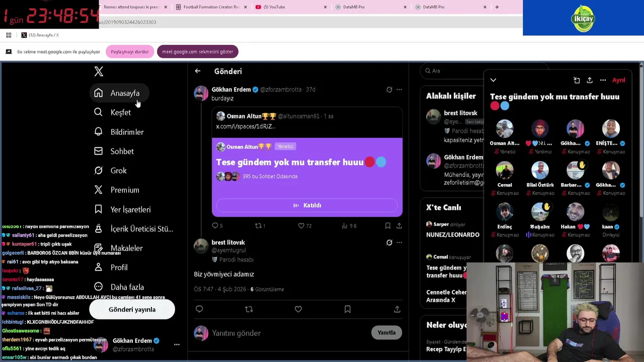The width and height of the screenshot is (644, 362).
Task: Click meet.google.com sekmesini göster button
Action: pyautogui.click(x=198, y=52)
